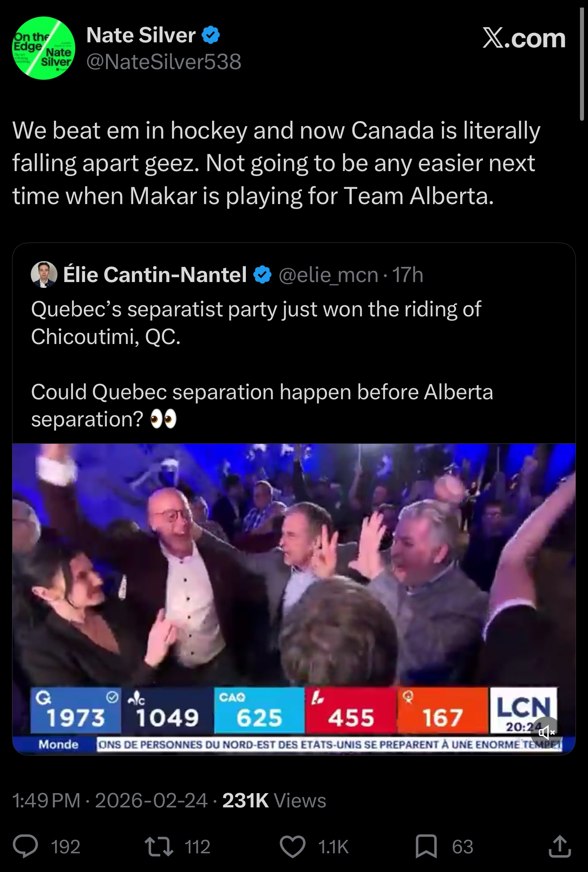The height and width of the screenshot is (872, 588).
Task: Open Nate Silver's profile avatar
Action: (x=44, y=48)
